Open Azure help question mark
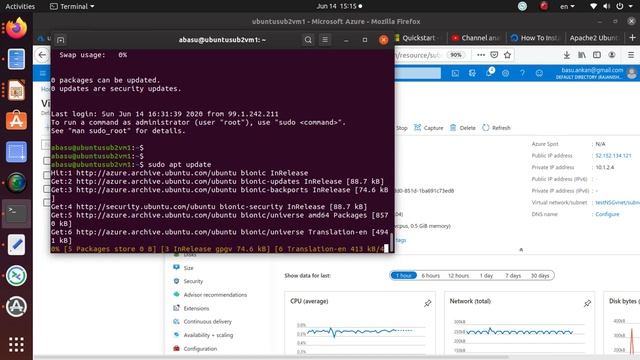640x360 pixels. (522, 73)
